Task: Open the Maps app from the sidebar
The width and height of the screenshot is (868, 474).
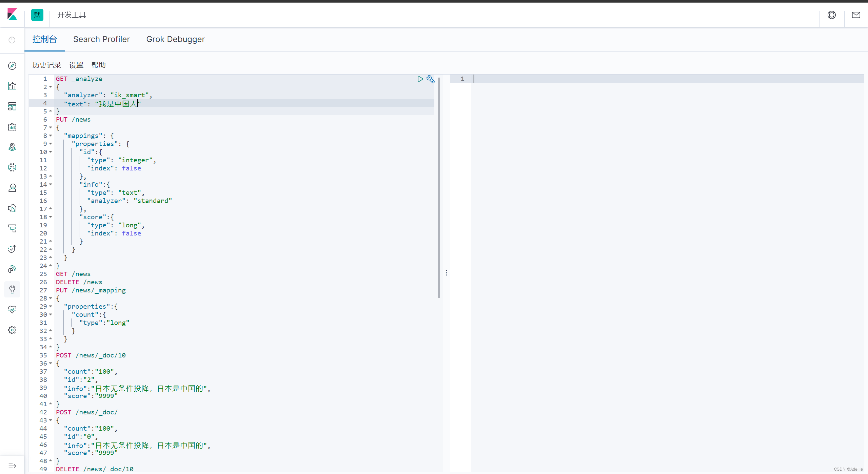Action: [12, 147]
